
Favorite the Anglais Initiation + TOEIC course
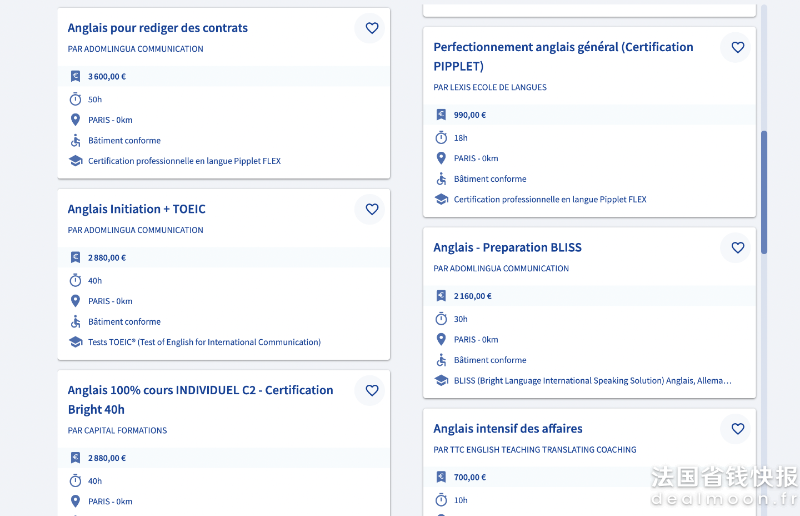(372, 209)
